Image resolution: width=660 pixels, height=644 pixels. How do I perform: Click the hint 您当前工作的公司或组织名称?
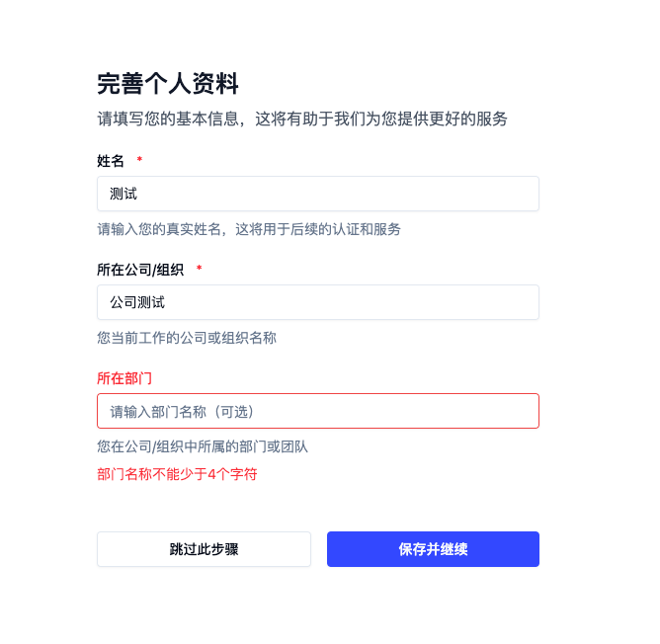187,338
